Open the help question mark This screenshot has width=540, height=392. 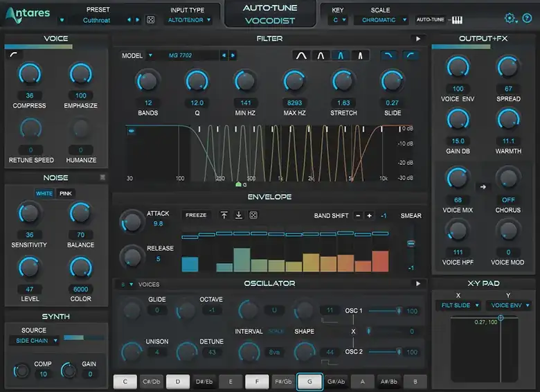[527, 18]
